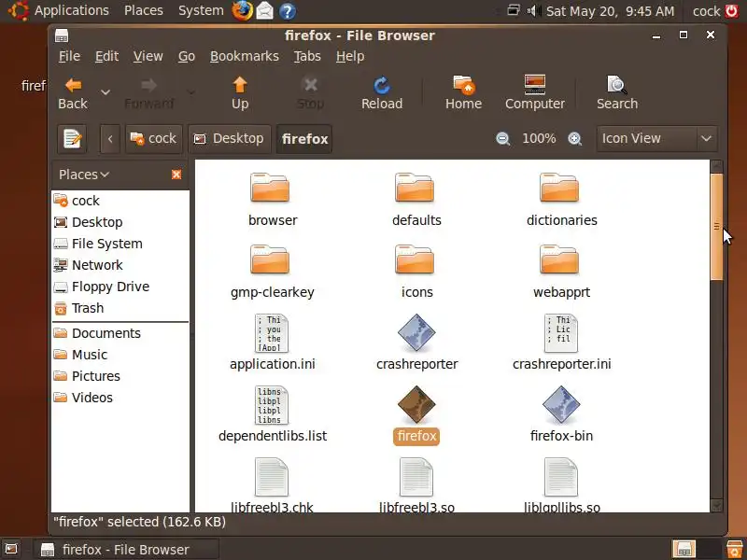Open the Help menu

tap(349, 56)
